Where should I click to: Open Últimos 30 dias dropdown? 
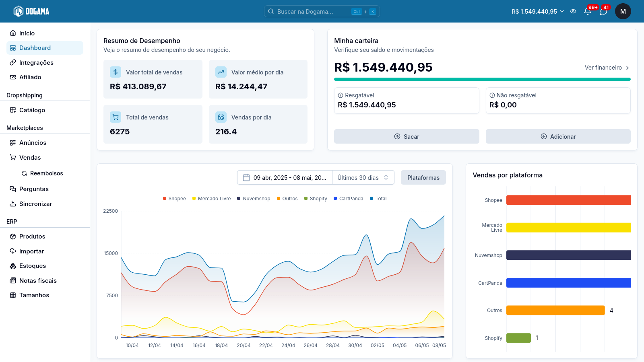363,177
